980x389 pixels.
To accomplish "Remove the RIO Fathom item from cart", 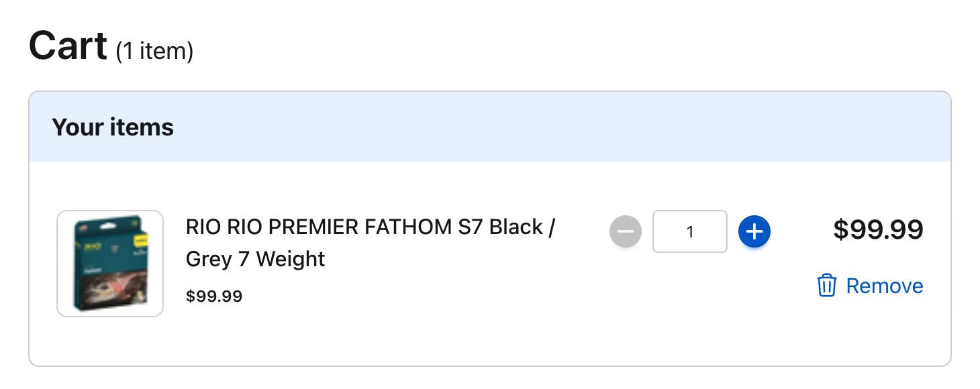I will pyautogui.click(x=870, y=286).
